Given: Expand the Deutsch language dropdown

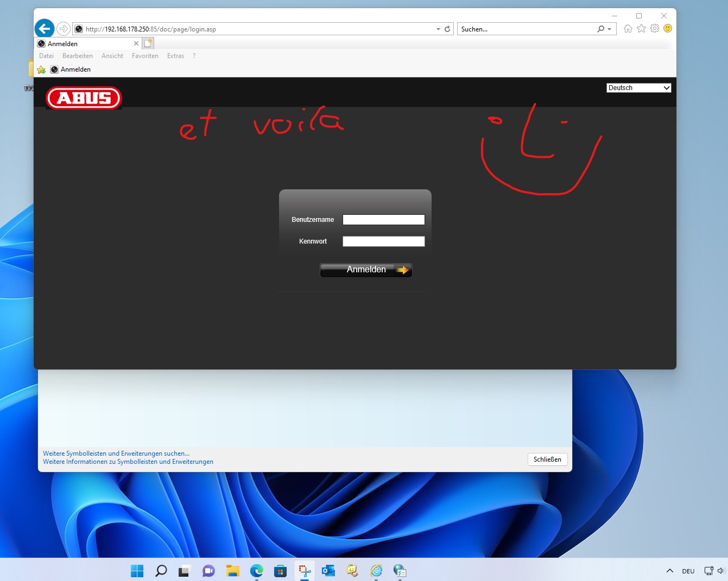Looking at the screenshot, I should click(638, 88).
